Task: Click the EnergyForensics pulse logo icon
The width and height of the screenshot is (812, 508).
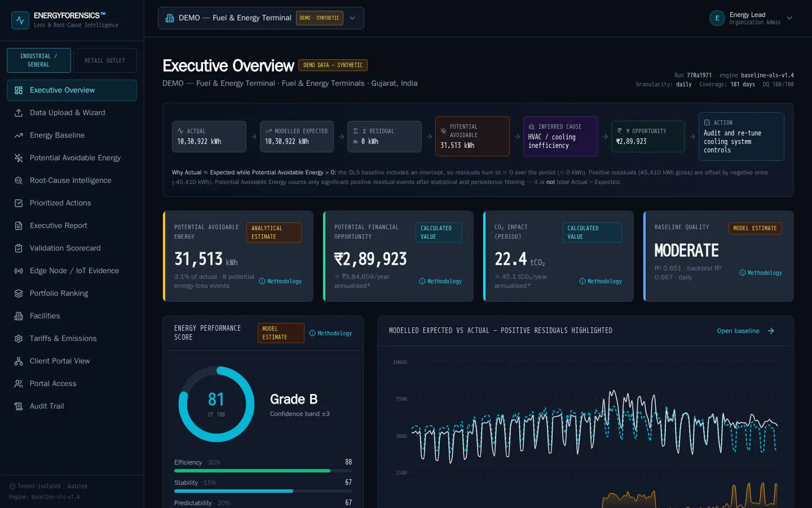Action: [20, 20]
